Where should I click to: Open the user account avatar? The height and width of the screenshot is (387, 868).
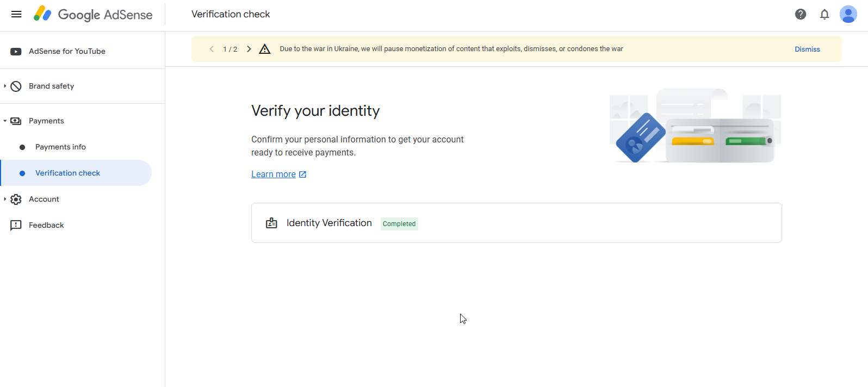point(848,14)
